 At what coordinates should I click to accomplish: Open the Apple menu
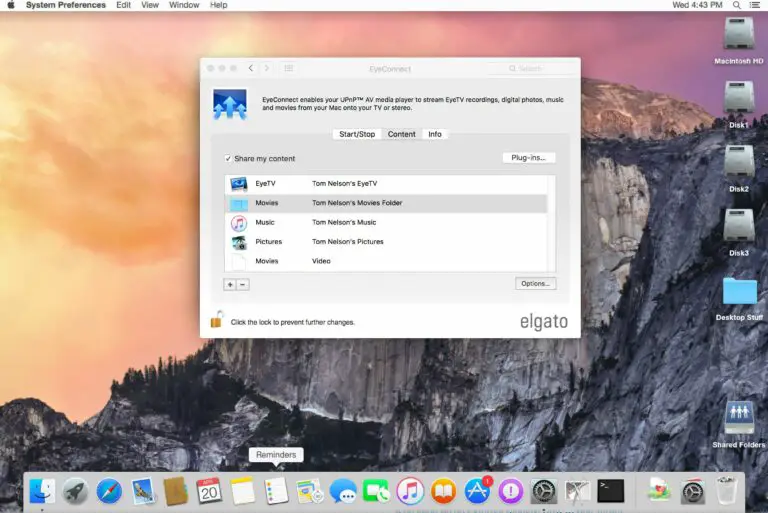[x=11, y=5]
